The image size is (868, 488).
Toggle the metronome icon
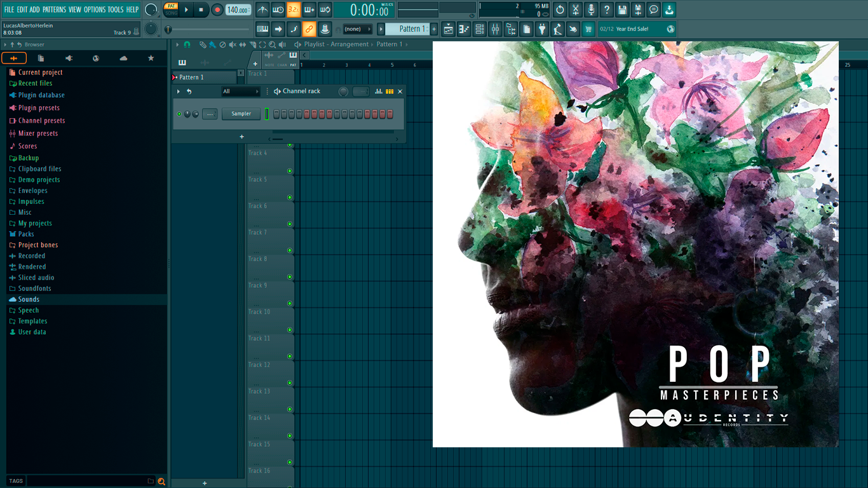262,10
